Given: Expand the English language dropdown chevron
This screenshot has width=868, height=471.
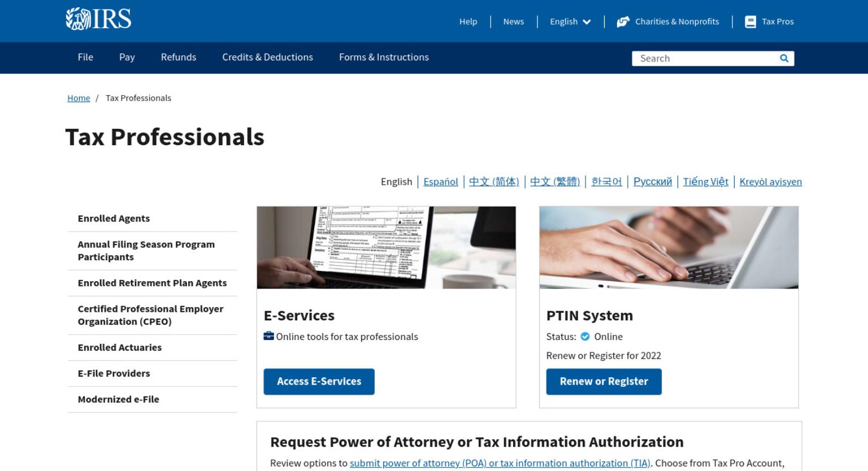Looking at the screenshot, I should (x=587, y=22).
